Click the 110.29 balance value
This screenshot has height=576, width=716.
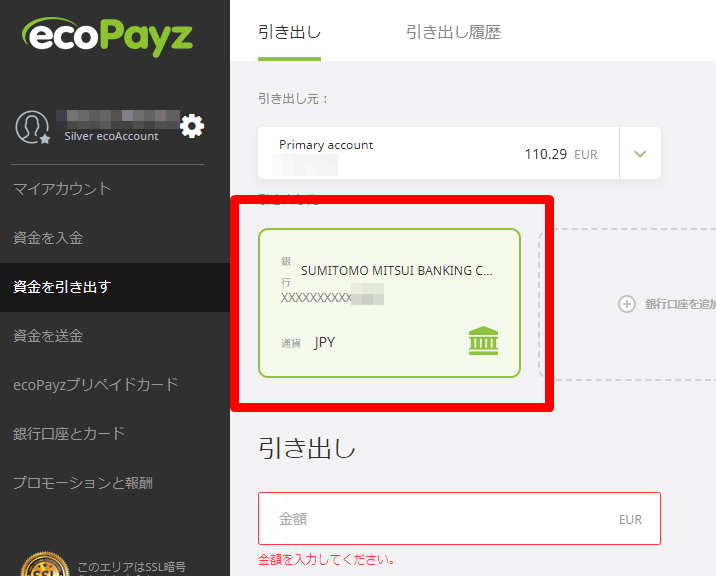pyautogui.click(x=546, y=154)
